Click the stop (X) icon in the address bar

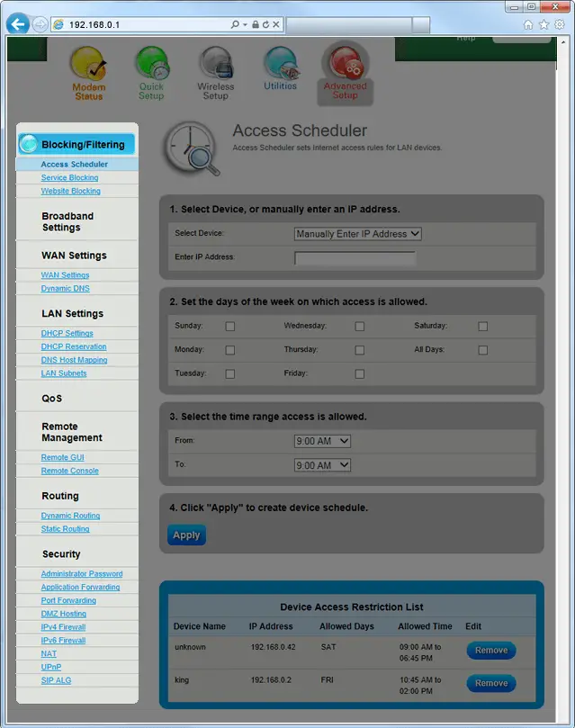[276, 24]
